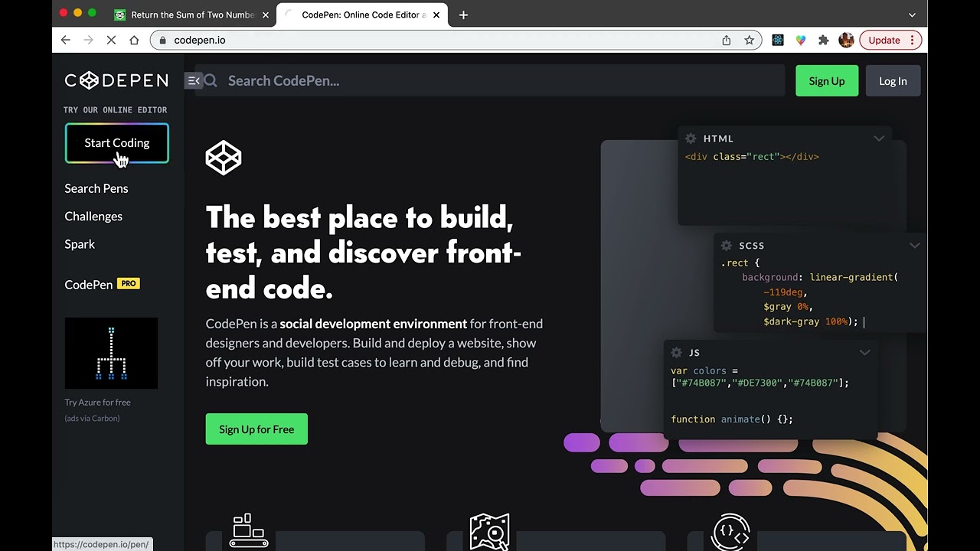Screen dimensions: 980x551
Task: Open the Extensions puzzle piece menu
Action: [x=823, y=40]
